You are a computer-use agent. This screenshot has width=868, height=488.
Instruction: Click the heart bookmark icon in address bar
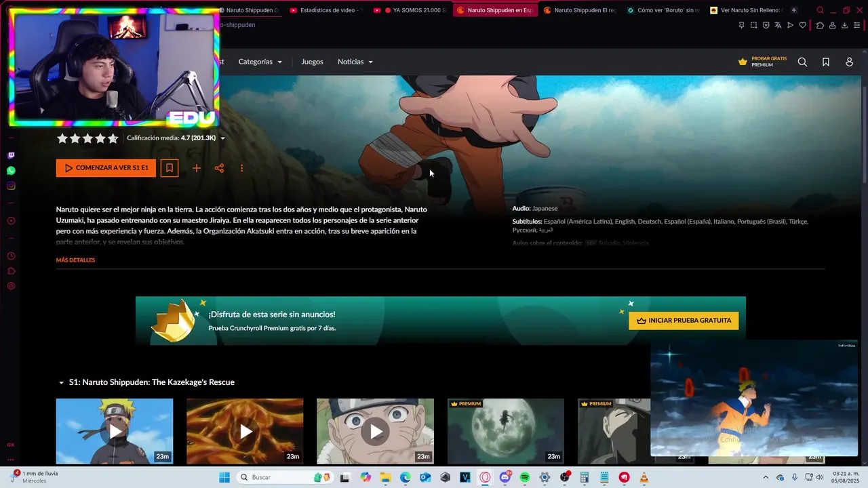802,25
